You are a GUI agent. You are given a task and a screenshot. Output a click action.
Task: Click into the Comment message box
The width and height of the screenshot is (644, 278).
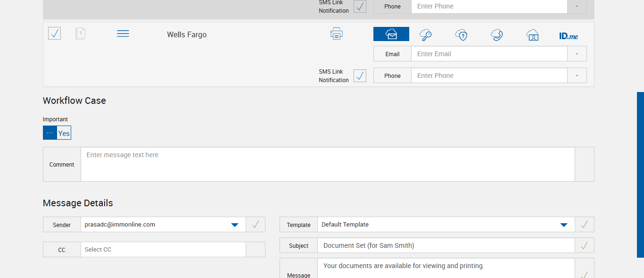coord(328,164)
